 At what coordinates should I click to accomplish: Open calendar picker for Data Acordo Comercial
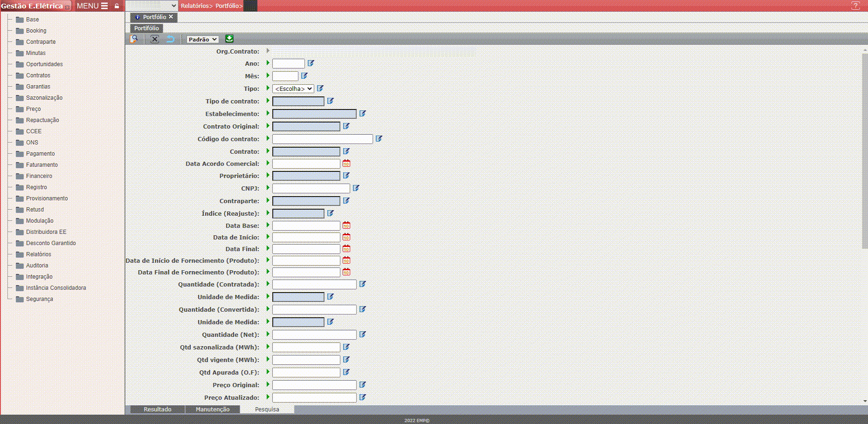[x=346, y=164]
